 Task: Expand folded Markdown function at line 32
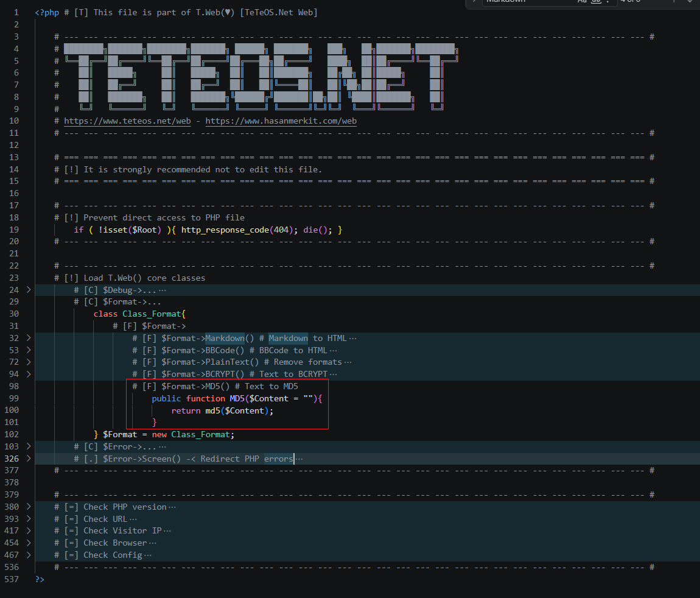pos(29,338)
